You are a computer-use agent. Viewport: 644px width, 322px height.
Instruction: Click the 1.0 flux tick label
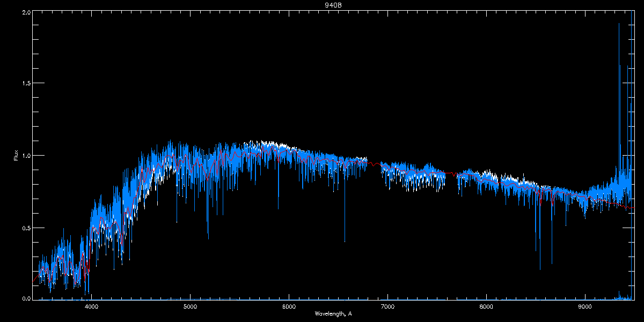click(x=25, y=156)
